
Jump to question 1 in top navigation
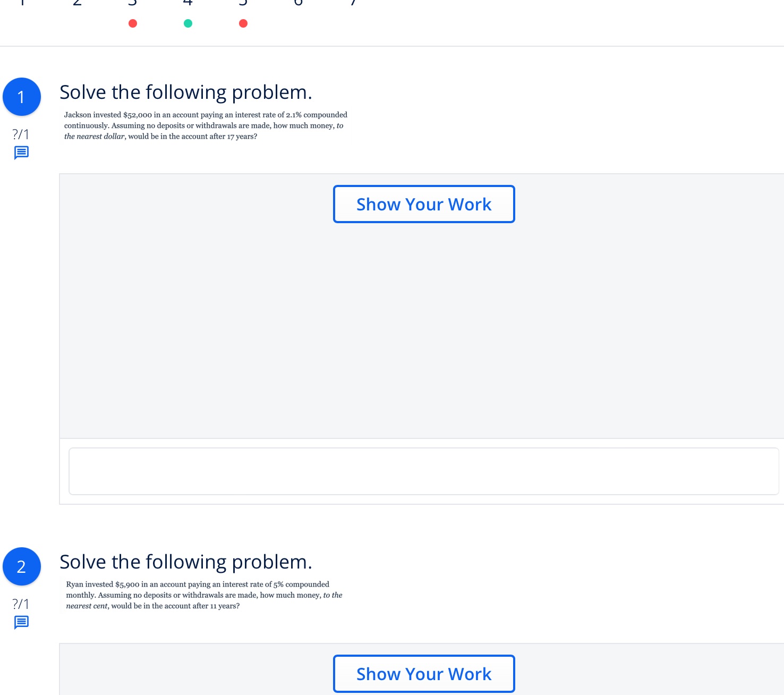tap(22, 3)
